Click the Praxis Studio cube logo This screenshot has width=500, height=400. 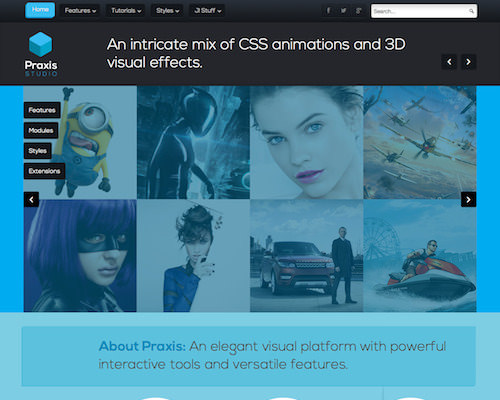41,44
